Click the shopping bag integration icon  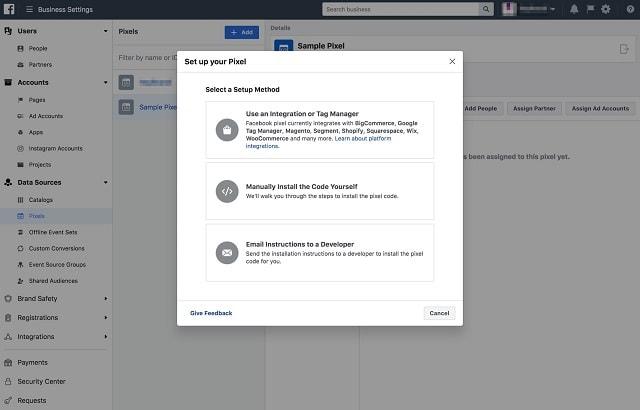tap(227, 130)
